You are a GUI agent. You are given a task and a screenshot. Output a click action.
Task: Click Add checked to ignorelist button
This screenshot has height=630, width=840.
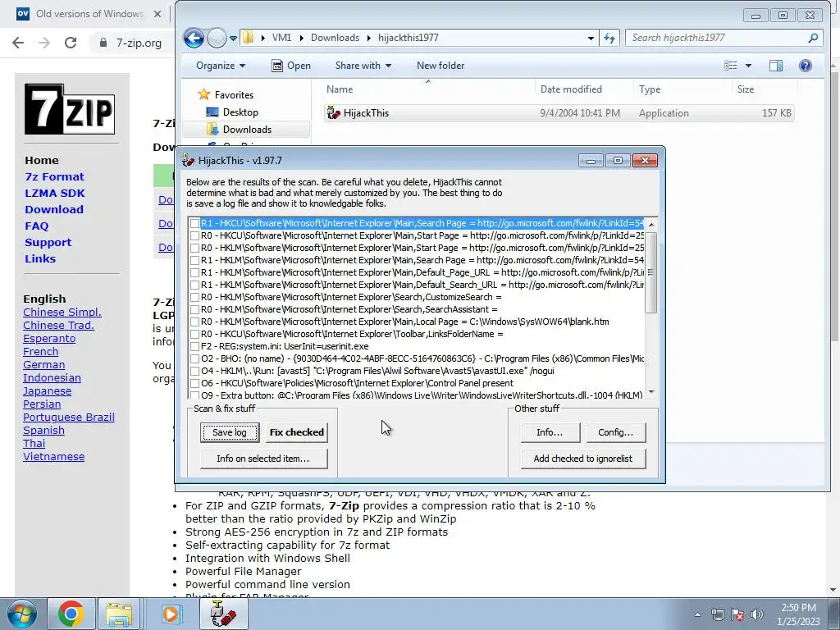click(583, 459)
